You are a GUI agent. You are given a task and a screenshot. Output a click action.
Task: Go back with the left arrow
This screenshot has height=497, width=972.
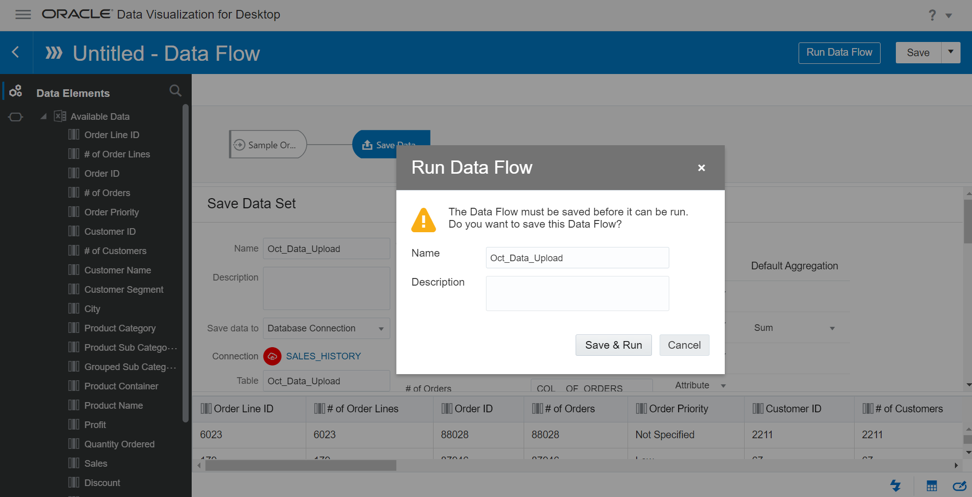[x=15, y=53]
